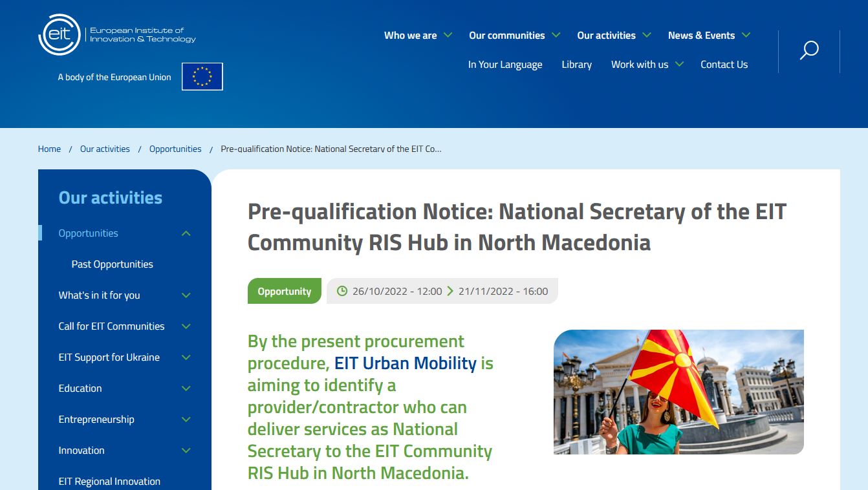Open Our activities in top navigation
This screenshot has width=868, height=490.
(606, 35)
